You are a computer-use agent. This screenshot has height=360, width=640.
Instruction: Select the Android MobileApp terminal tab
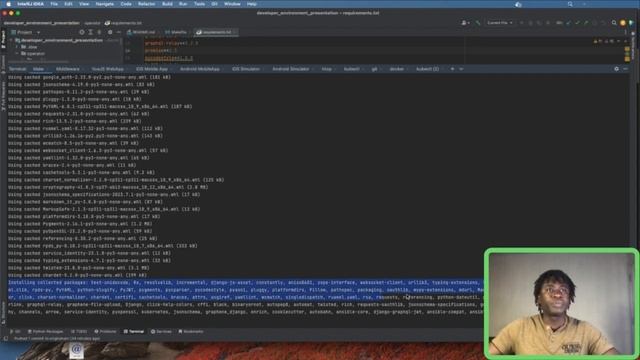(x=200, y=69)
